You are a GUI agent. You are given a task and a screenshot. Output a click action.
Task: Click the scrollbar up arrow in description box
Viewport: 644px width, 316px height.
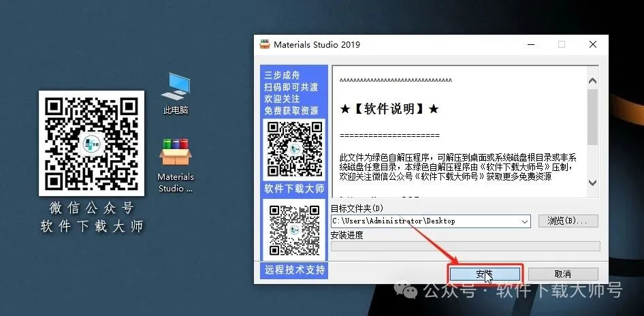[x=592, y=81]
